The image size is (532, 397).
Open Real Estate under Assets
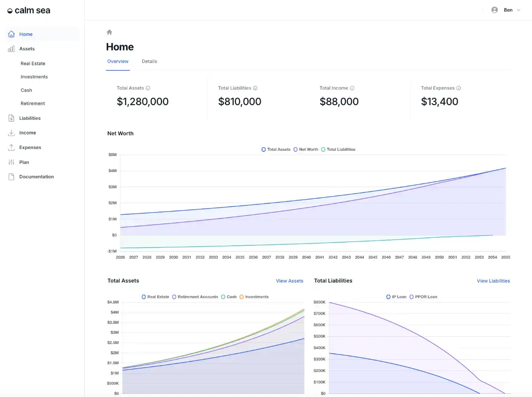[x=33, y=63]
